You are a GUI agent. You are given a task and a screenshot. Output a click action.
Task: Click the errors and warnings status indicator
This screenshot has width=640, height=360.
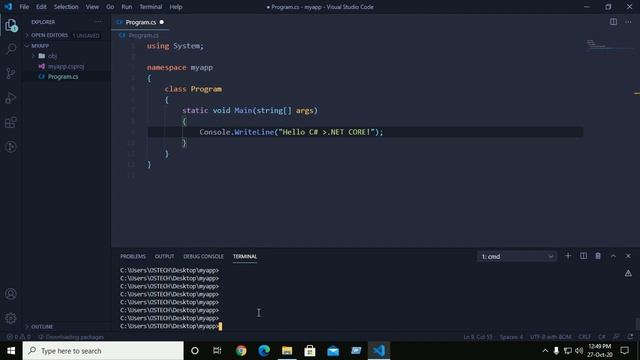pyautogui.click(x=18, y=337)
